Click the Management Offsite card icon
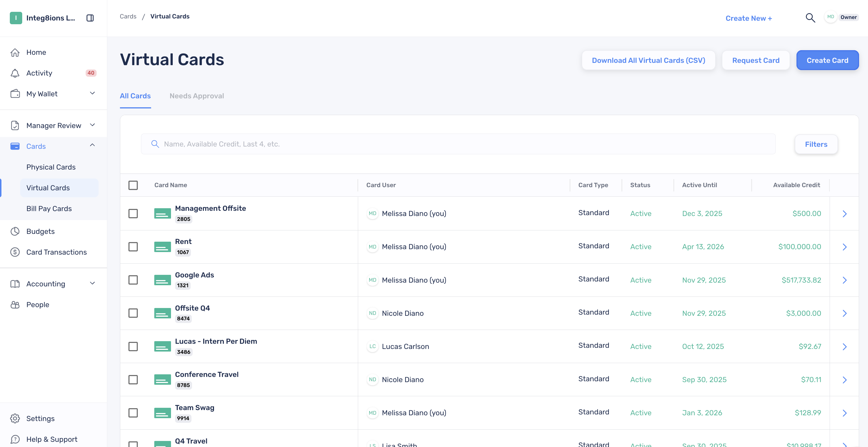The image size is (868, 447). (x=162, y=214)
